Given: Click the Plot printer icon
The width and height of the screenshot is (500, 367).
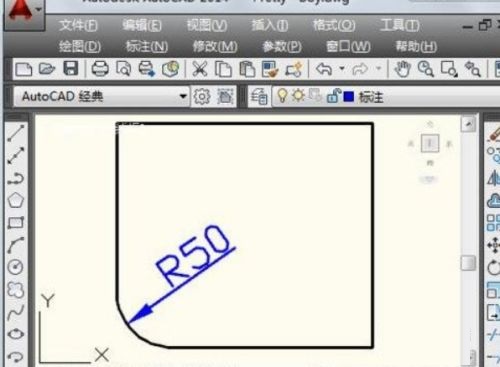Looking at the screenshot, I should coord(100,69).
